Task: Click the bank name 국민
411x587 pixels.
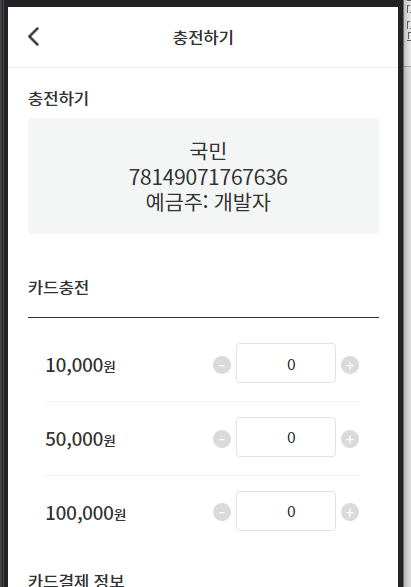Action: [208, 150]
